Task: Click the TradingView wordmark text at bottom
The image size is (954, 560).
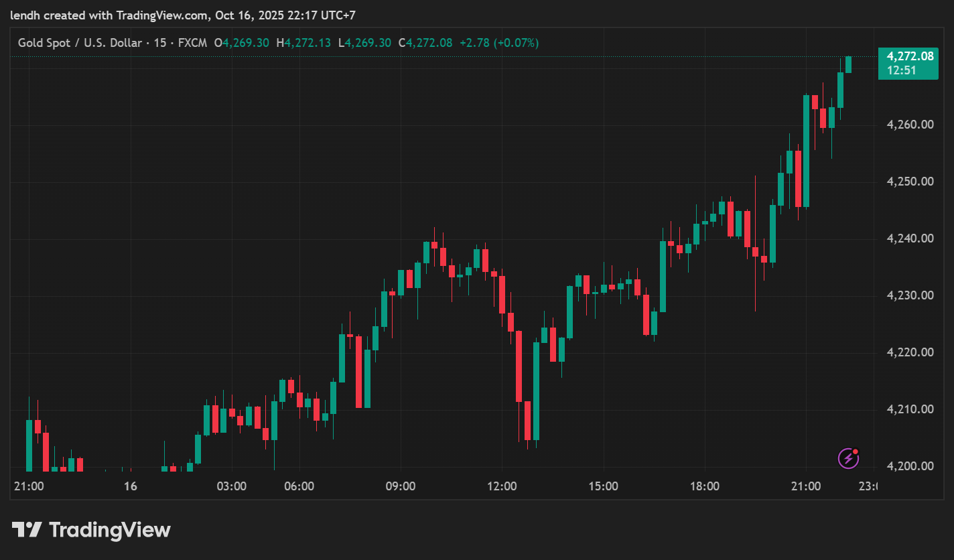Action: [110, 531]
